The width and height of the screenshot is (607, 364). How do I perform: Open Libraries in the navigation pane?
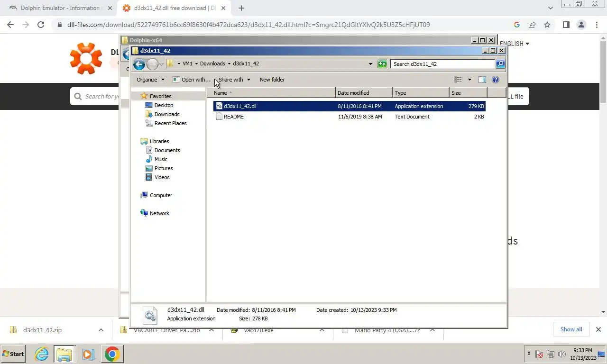(159, 141)
